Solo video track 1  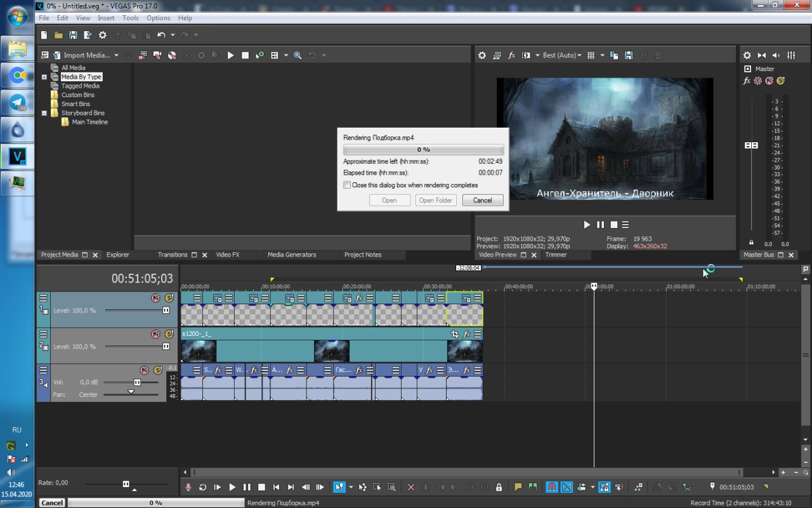(169, 298)
